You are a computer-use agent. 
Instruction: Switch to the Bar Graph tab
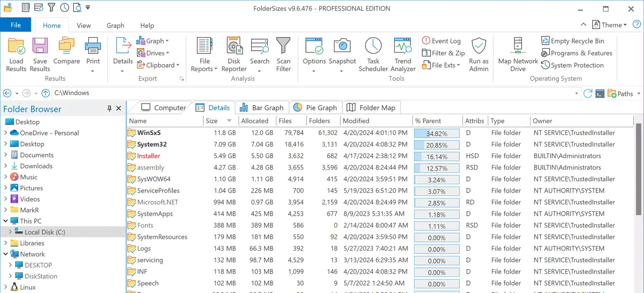click(261, 107)
